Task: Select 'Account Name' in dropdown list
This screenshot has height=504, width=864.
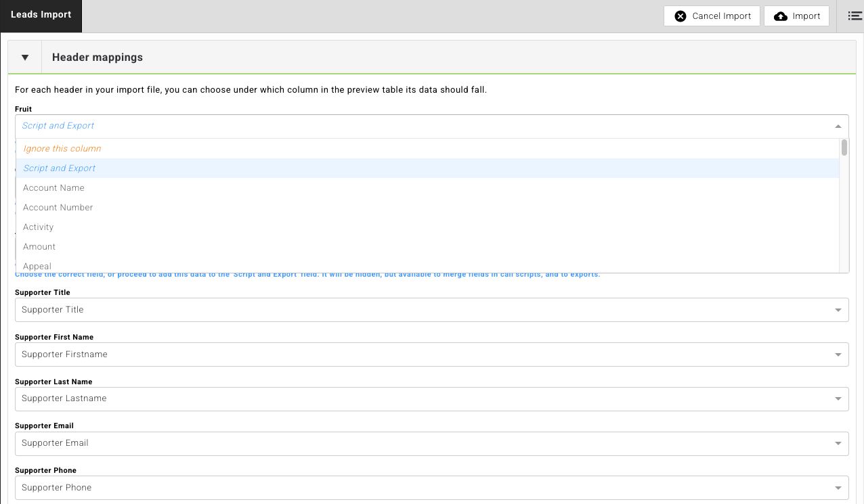Action: pos(53,188)
